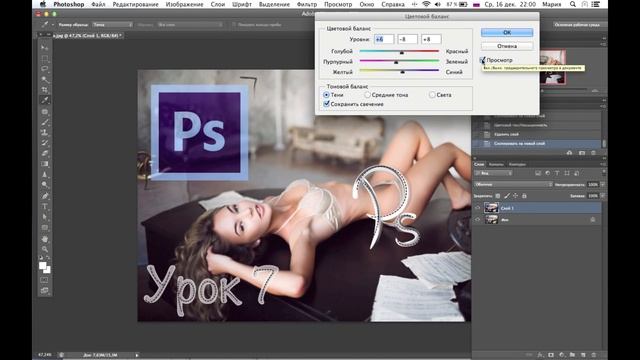Viewport: 640px width, 360px height.
Task: Click Отмена button in dialog
Action: (x=507, y=46)
